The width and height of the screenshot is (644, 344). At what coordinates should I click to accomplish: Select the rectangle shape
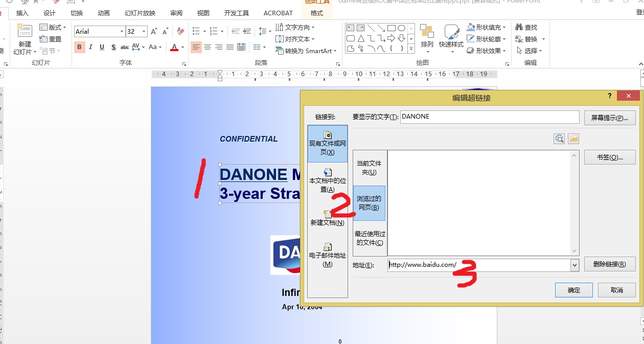(x=392, y=28)
